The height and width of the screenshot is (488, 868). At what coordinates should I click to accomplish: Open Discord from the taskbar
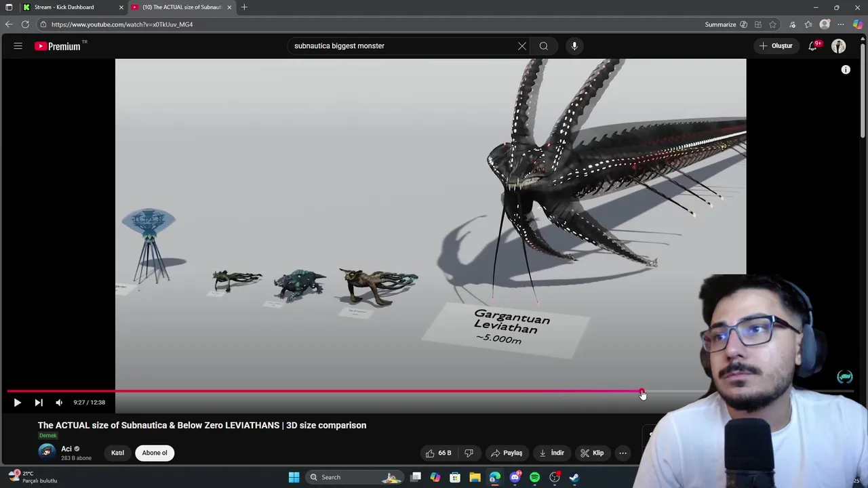[515, 477]
